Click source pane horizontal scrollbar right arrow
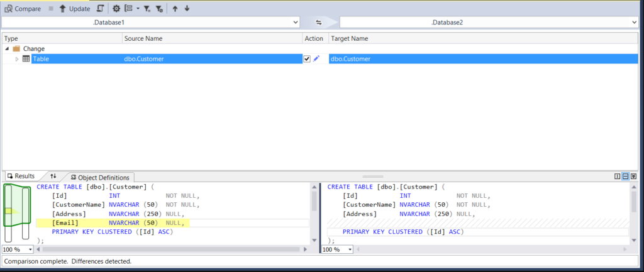Viewport: 644px width, 272px height. pyautogui.click(x=305, y=249)
